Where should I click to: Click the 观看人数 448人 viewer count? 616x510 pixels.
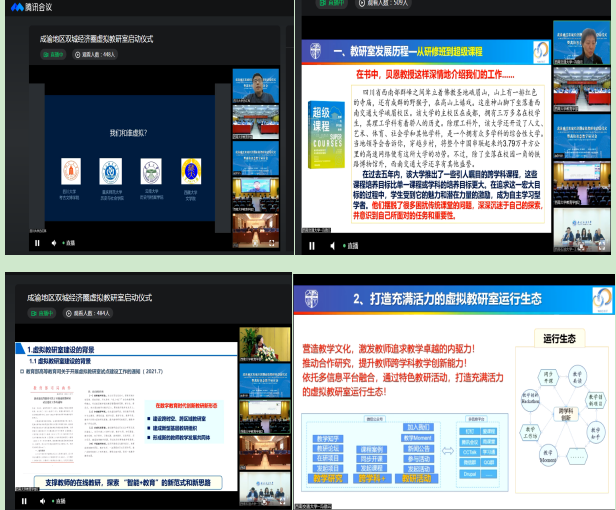(95, 55)
